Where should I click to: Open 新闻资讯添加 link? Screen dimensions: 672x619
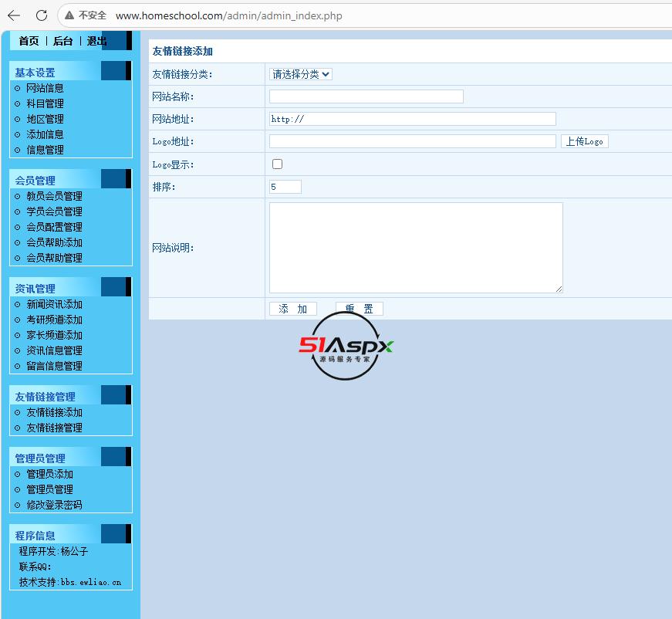click(55, 304)
